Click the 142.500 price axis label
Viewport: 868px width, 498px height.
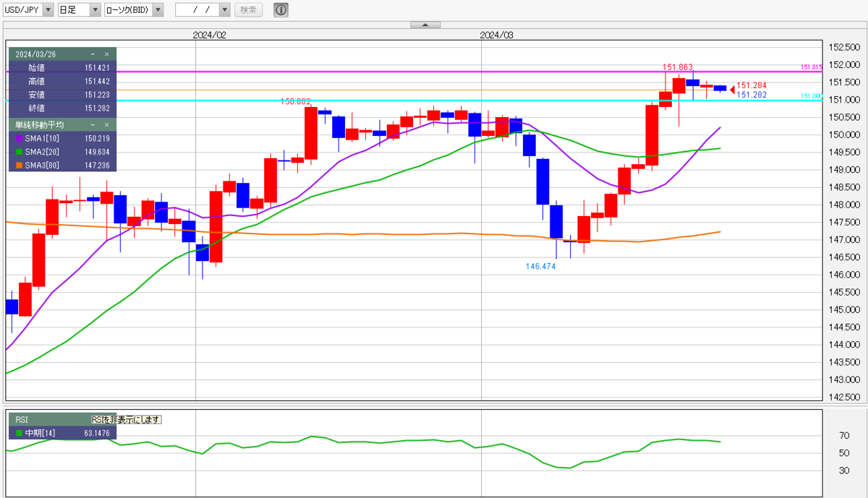[x=843, y=397]
